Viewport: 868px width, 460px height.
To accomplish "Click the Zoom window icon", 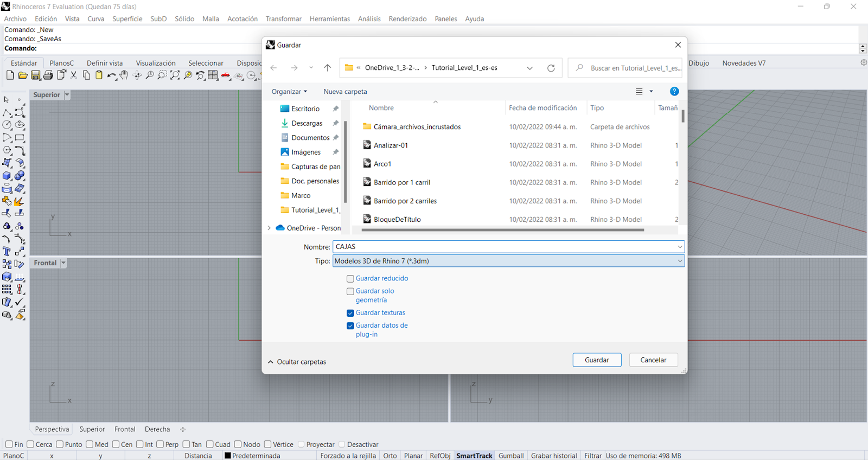I will [162, 75].
